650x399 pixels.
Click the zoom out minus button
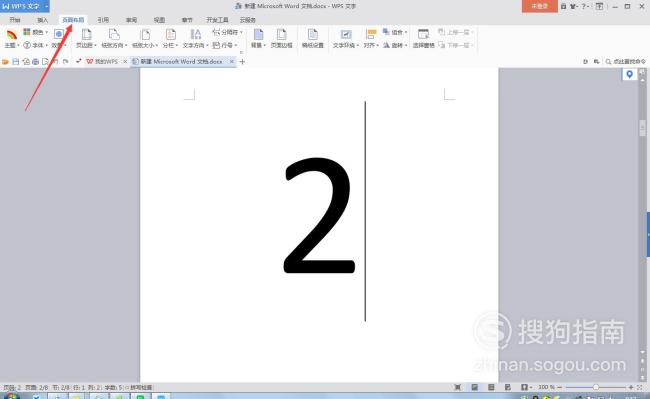pyautogui.click(x=560, y=387)
